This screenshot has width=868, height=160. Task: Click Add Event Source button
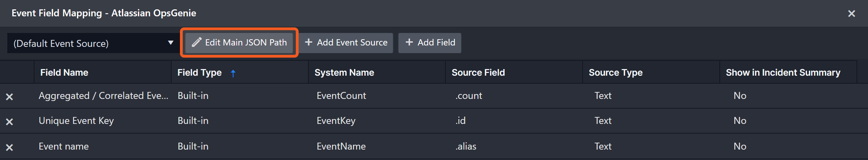pos(346,43)
